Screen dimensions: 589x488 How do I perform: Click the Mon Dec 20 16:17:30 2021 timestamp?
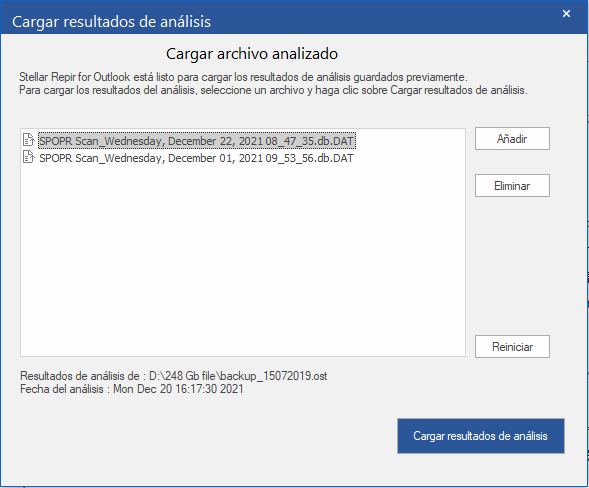click(x=178, y=389)
